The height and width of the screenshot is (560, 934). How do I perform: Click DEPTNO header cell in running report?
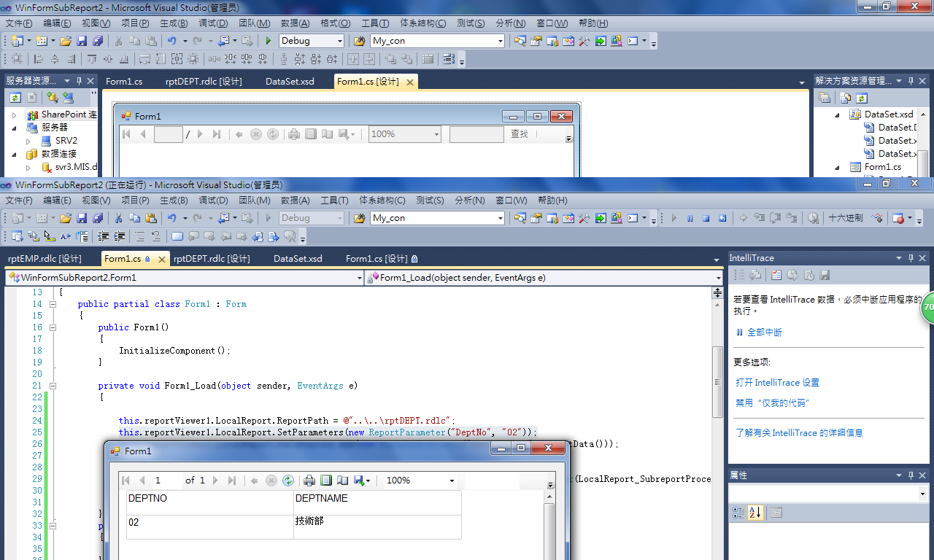pyautogui.click(x=210, y=503)
